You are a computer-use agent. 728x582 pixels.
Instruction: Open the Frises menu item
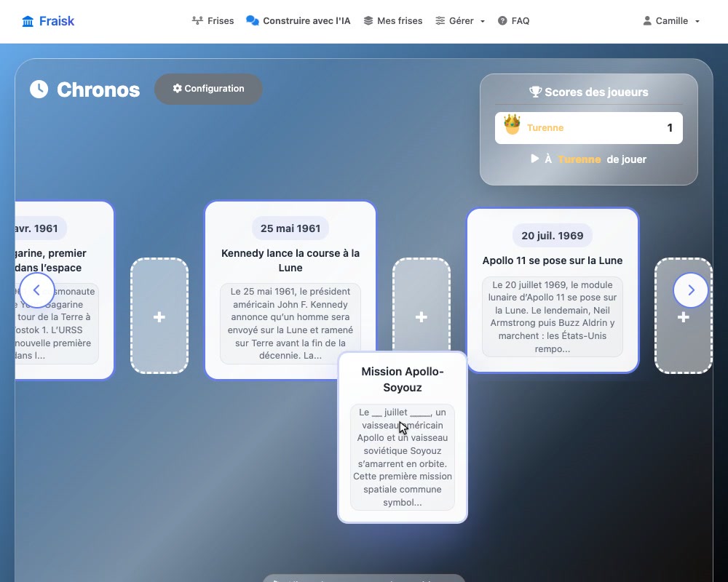coord(213,21)
